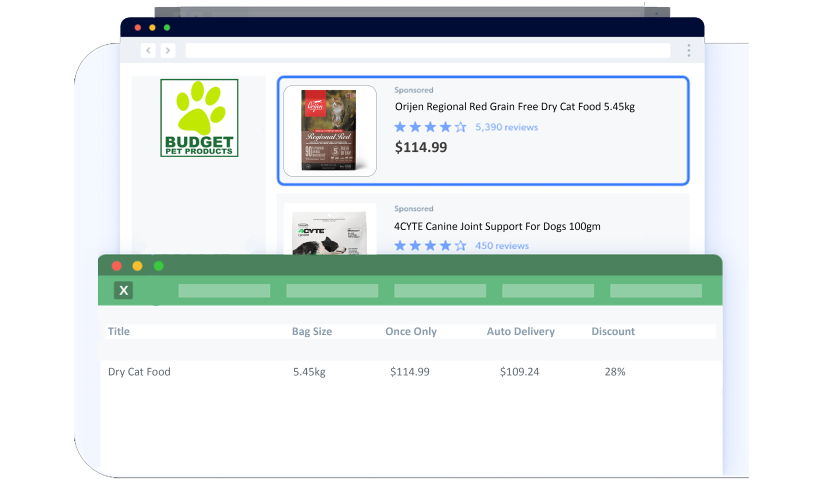Click the browser back arrow button
Image resolution: width=823 pixels, height=480 pixels.
148,50
